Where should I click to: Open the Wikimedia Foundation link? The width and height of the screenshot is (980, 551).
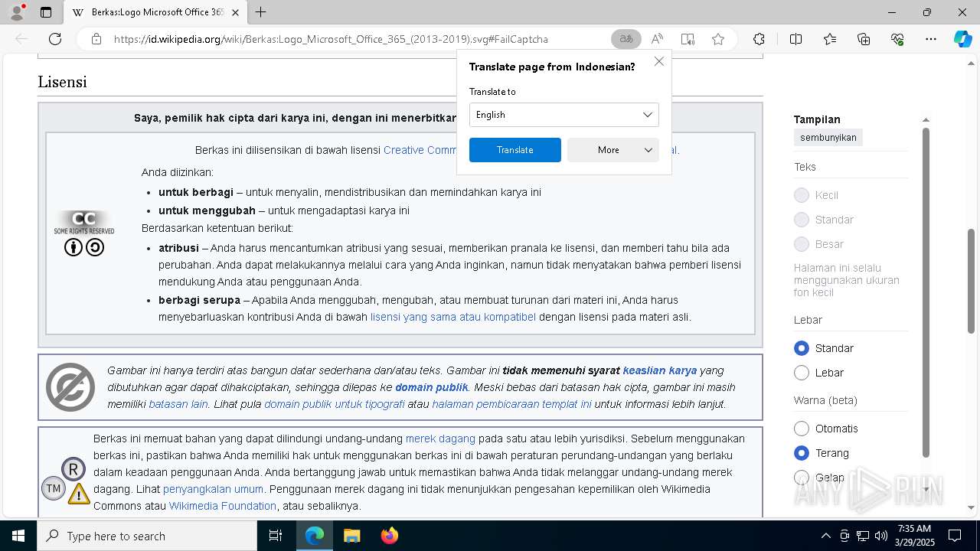point(223,506)
